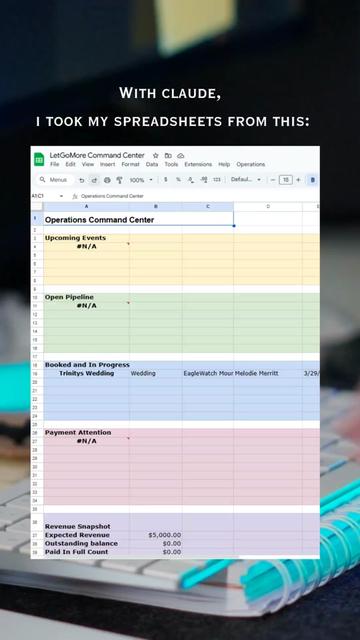Open the View menu

coord(88,164)
